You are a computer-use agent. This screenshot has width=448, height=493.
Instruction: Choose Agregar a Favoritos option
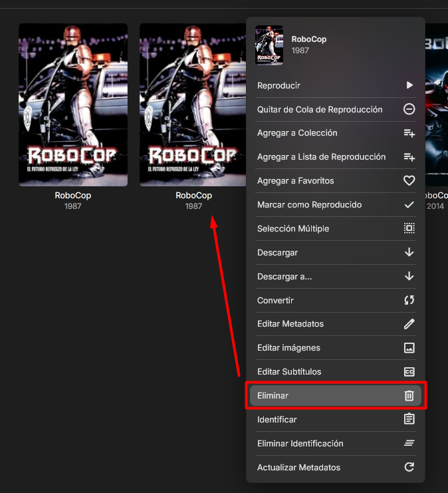point(336,181)
